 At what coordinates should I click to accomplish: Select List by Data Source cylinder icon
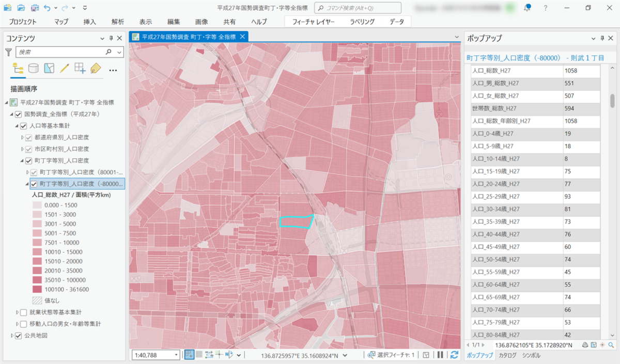coord(34,69)
